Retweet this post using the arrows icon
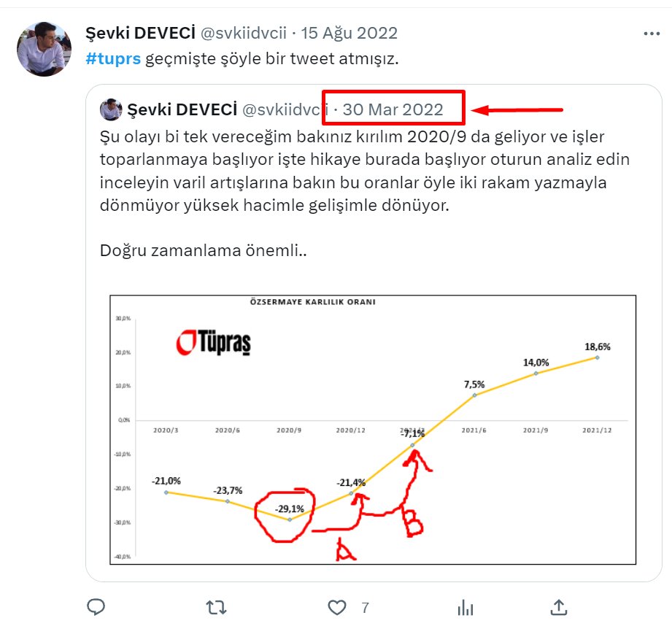This screenshot has width=672, height=626. point(216,607)
